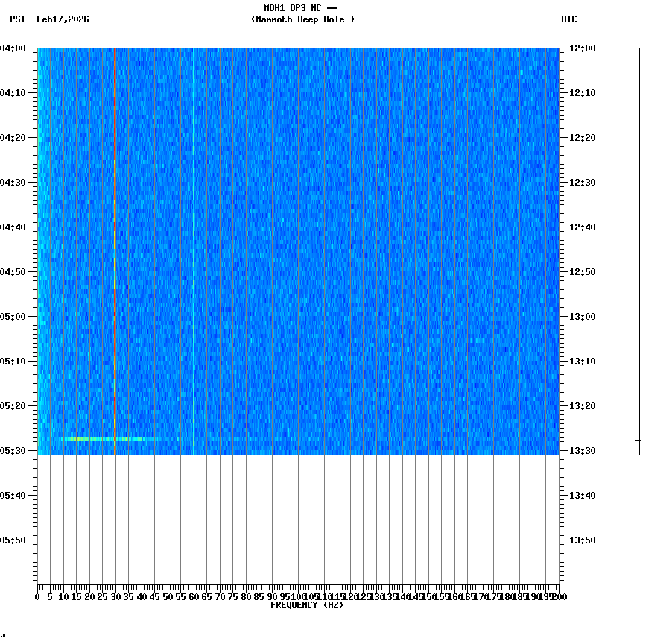Click the Feb17,2026 date label
This screenshot has width=672, height=644.
tap(62, 20)
